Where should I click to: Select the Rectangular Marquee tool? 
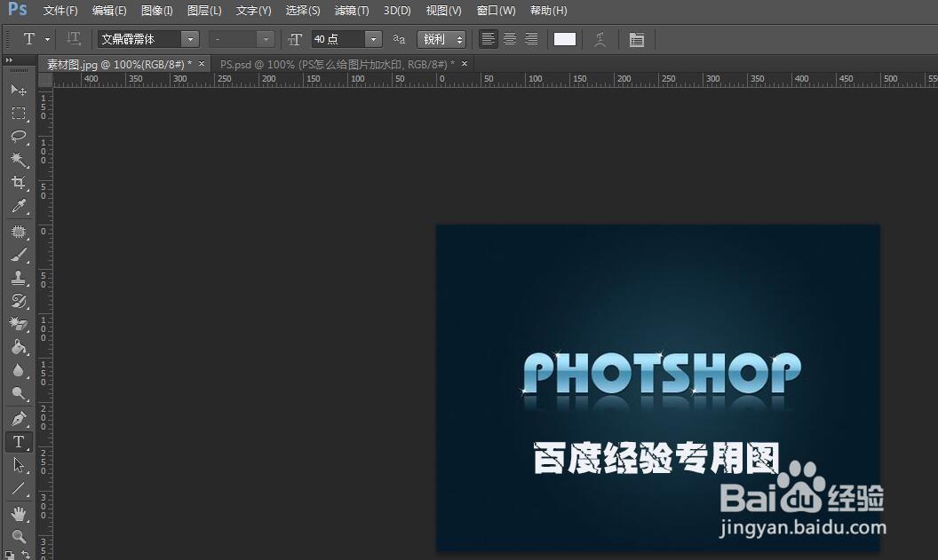click(x=19, y=114)
